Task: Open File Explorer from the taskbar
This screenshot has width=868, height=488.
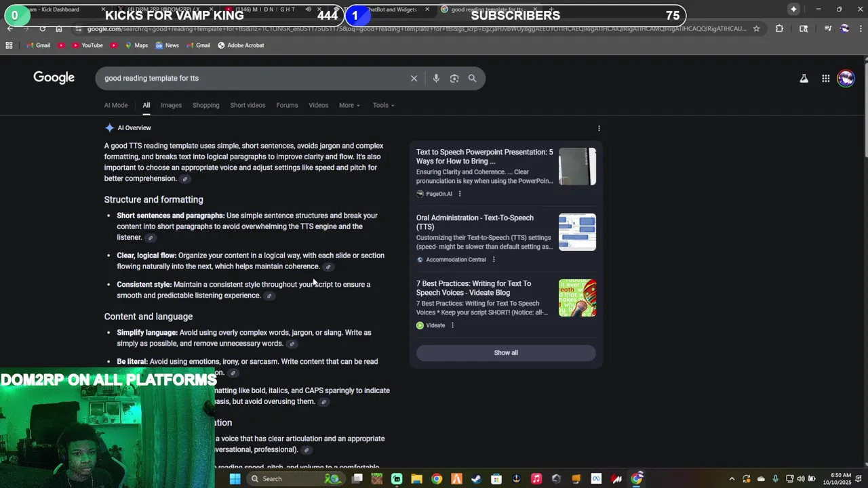Action: 416,479
